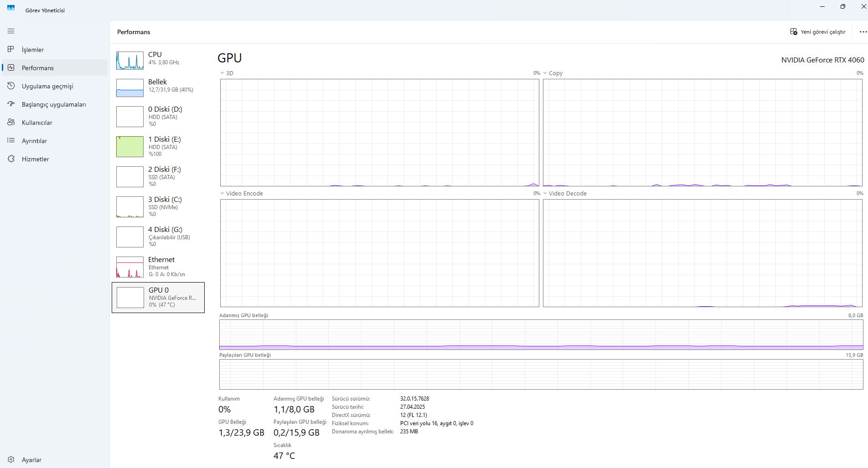Click the Paylaşılan GPU belleği graph

pyautogui.click(x=541, y=374)
